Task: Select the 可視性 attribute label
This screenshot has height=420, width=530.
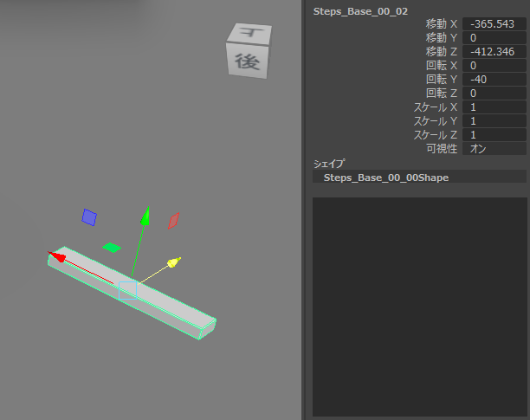Action: click(x=442, y=149)
